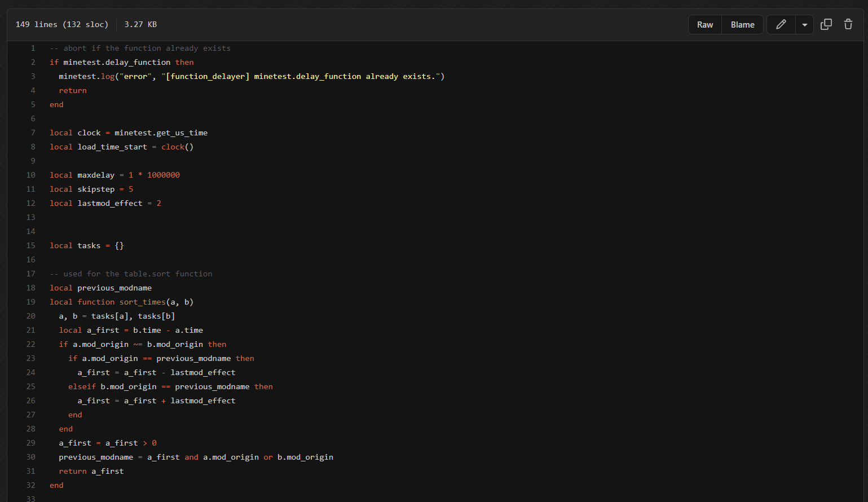This screenshot has width=868, height=502.
Task: Open the Raw file view
Action: click(704, 25)
